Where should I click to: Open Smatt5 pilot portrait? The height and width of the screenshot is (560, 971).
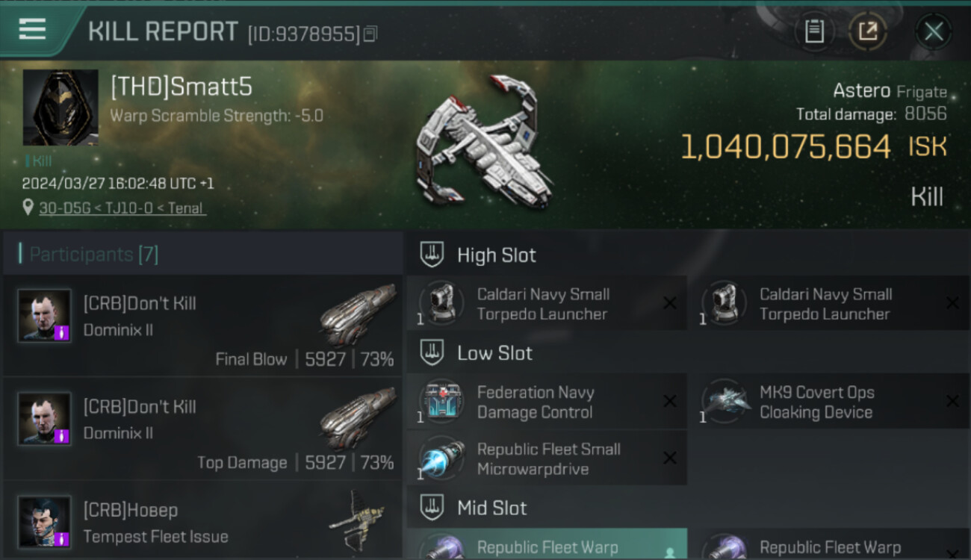61,108
